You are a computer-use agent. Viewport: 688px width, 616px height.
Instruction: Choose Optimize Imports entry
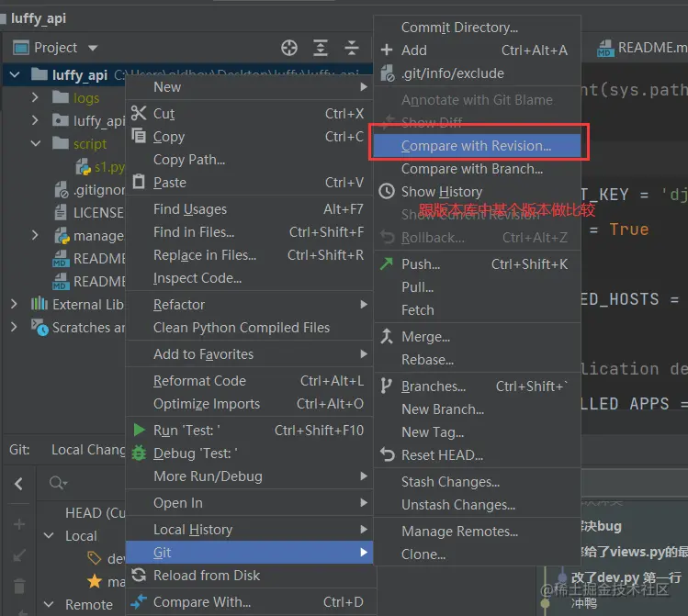pyautogui.click(x=249, y=403)
